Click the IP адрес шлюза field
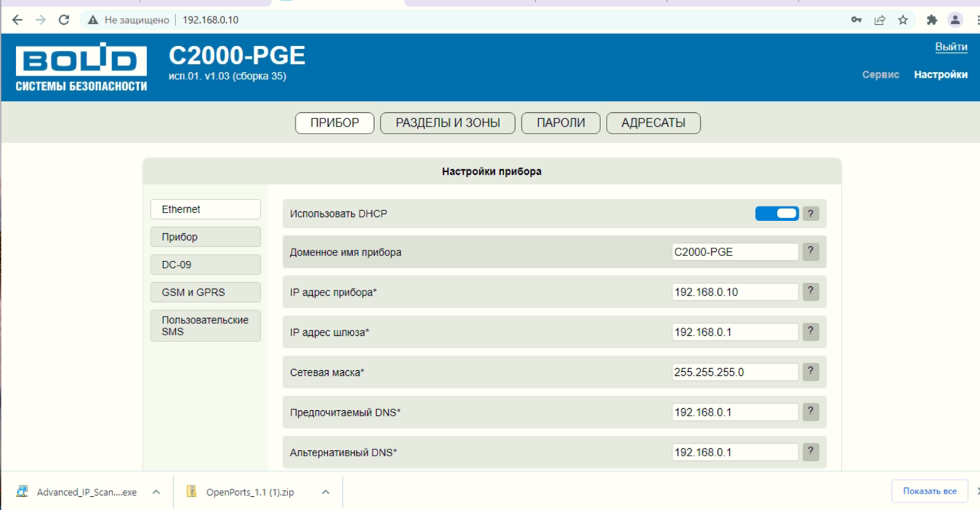This screenshot has width=980, height=510. [735, 332]
